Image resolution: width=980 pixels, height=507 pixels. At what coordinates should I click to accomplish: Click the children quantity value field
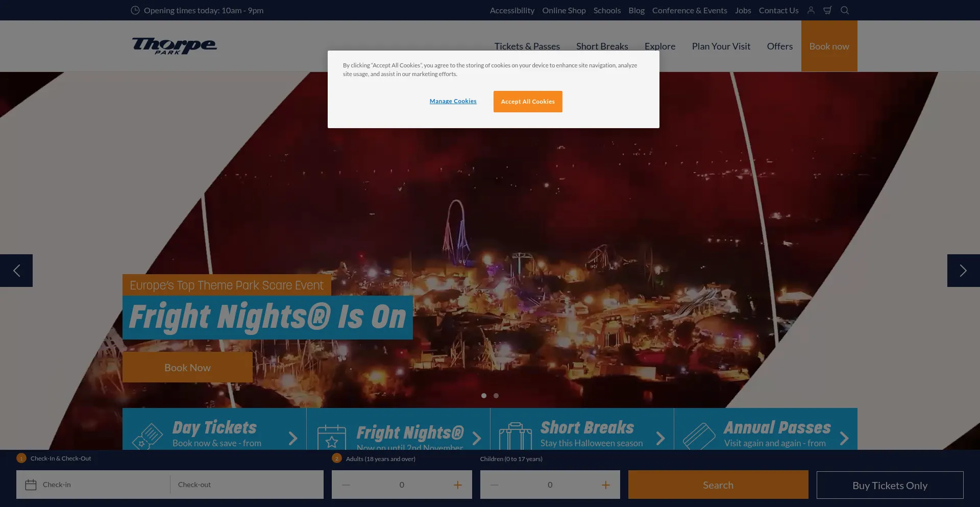pos(550,485)
